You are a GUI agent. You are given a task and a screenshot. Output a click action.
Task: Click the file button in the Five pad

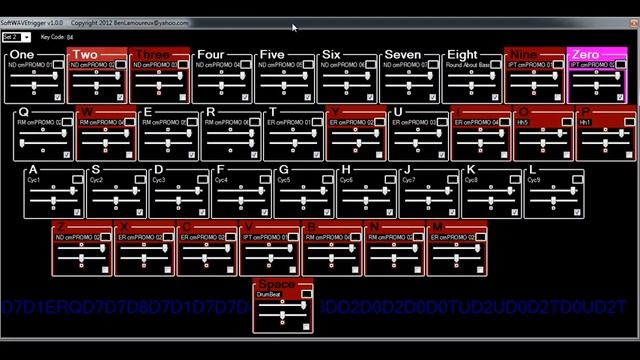coord(308,64)
